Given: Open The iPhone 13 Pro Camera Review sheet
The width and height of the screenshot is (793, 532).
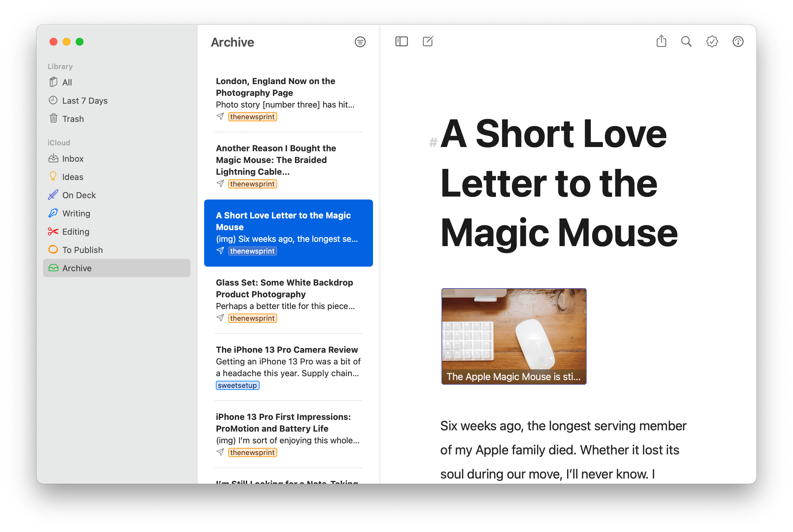Looking at the screenshot, I should [x=289, y=367].
